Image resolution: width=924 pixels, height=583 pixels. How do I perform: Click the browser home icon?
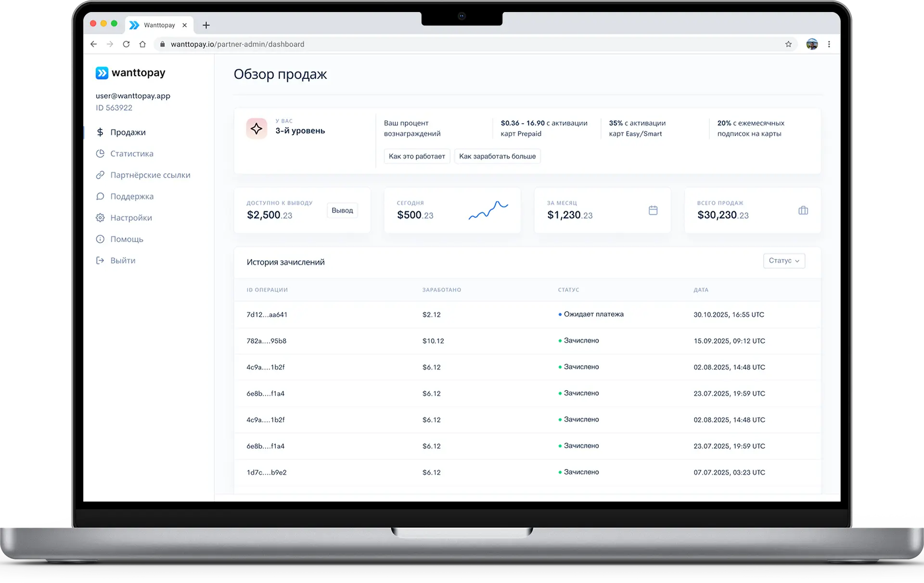(x=142, y=44)
